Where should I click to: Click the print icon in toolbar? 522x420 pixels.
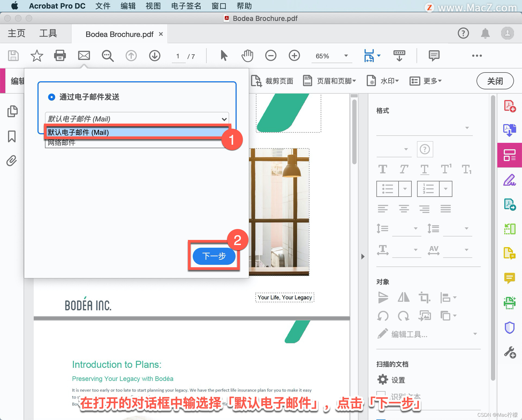60,56
